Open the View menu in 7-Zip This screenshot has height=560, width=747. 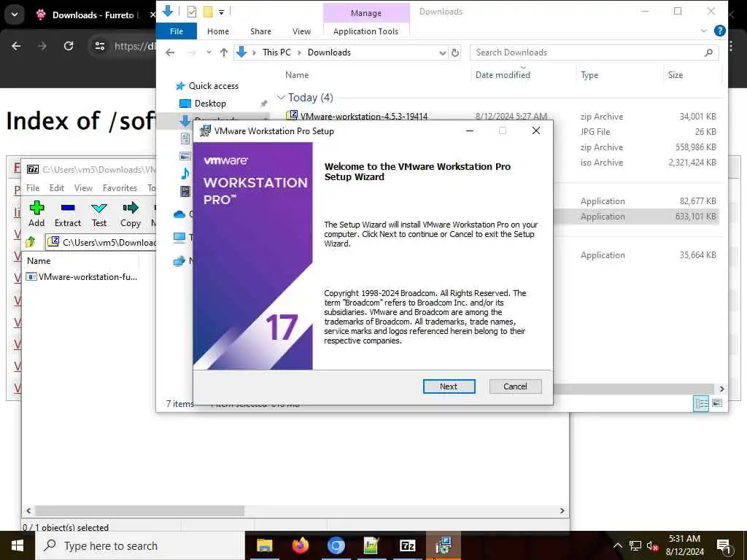[83, 187]
